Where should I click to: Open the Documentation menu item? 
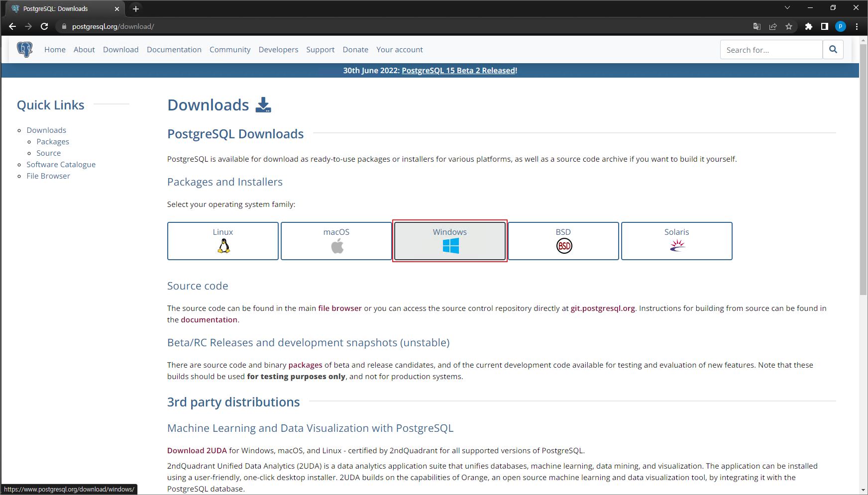[174, 49]
